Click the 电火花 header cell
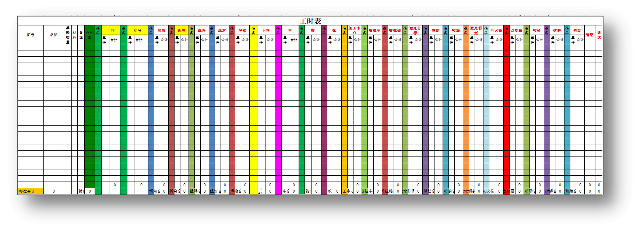 496,30
